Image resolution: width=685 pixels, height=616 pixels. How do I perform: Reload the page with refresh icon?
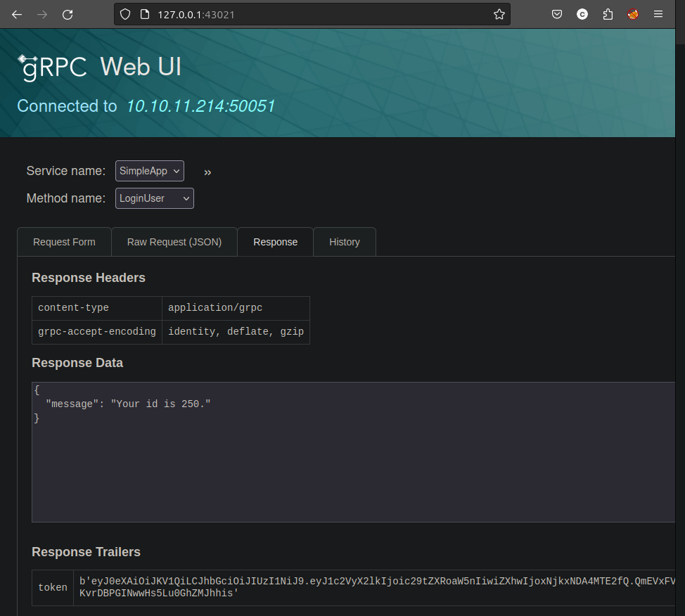click(x=68, y=14)
